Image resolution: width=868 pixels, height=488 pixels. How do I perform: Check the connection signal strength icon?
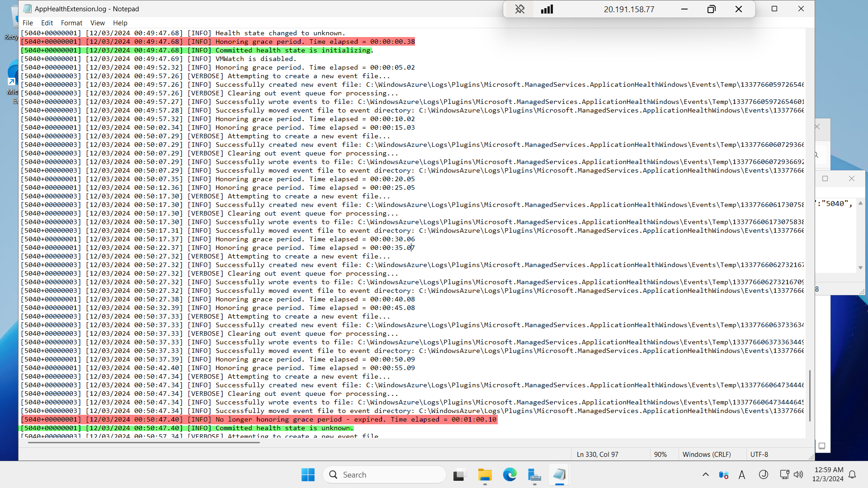click(547, 9)
